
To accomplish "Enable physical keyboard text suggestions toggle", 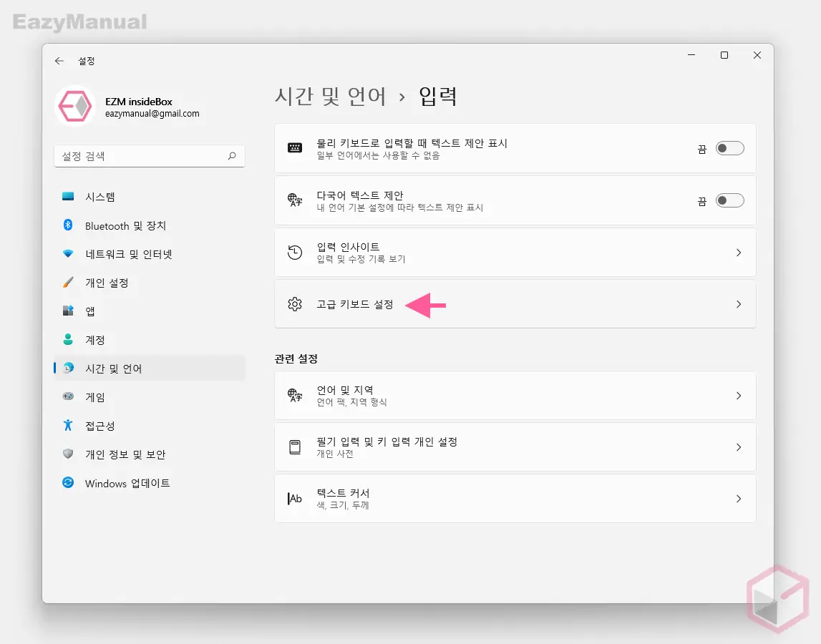I will click(730, 148).
